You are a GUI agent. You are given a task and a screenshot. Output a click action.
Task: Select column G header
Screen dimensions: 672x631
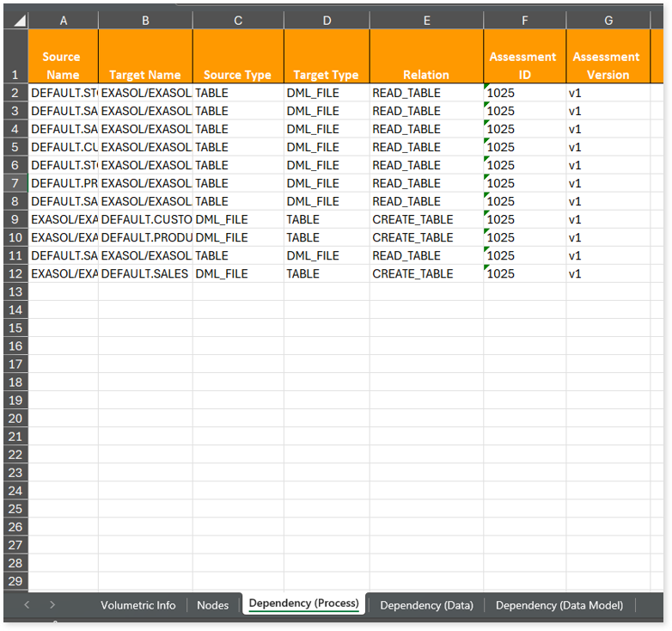click(608, 20)
